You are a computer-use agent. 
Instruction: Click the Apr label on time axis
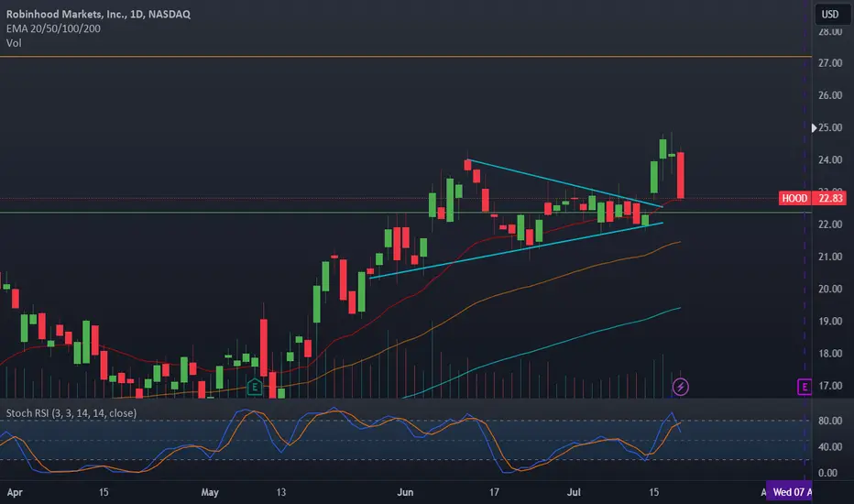pos(15,493)
